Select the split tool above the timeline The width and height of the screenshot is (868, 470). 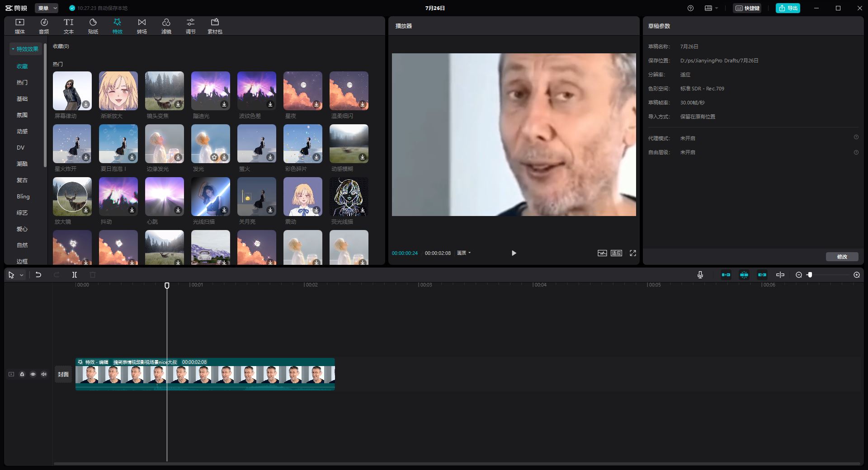coord(75,275)
